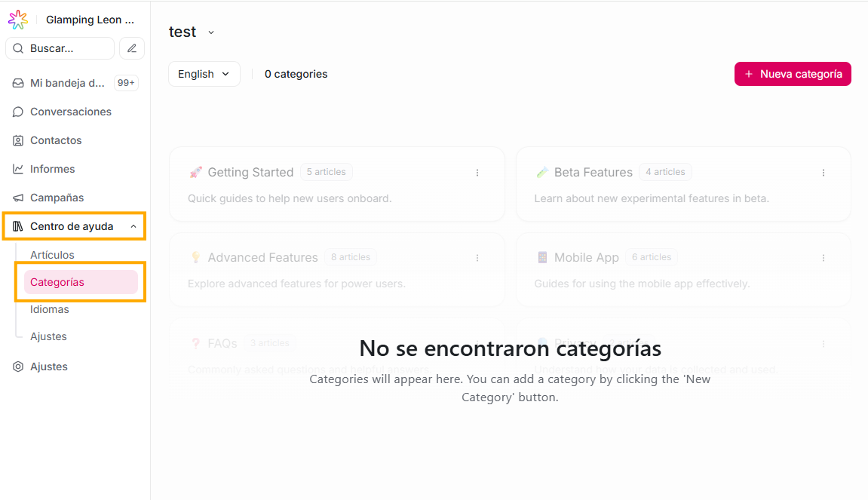Open Ajustes under Centro de ayuda submenu
Screen dimensions: 868x500
[x=48, y=336]
